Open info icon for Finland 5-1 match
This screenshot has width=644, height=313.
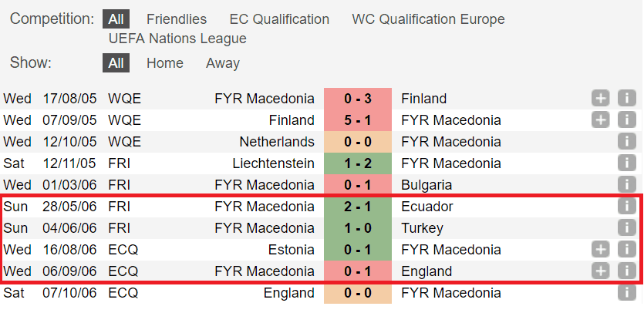(626, 120)
